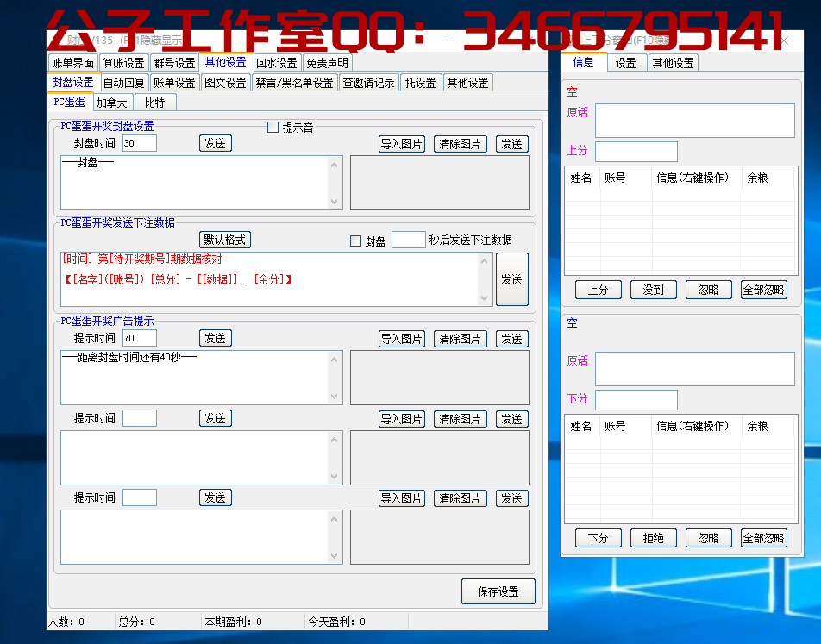
Task: Click the 保存设置 button
Action: (x=498, y=591)
